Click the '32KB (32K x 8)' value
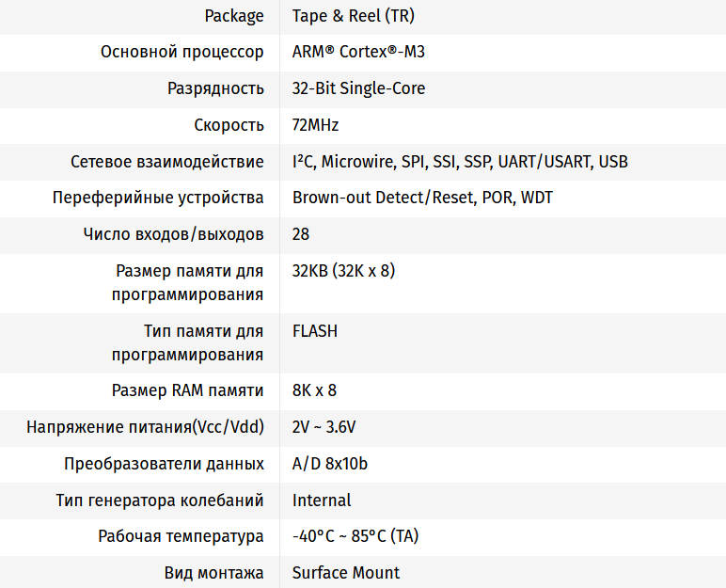The height and width of the screenshot is (588, 726). tap(343, 271)
